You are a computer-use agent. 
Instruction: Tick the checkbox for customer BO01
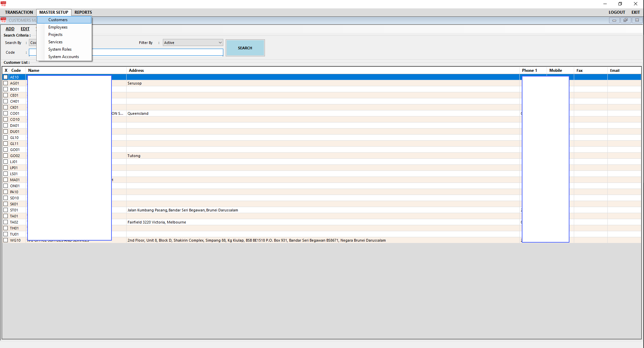pyautogui.click(x=6, y=89)
